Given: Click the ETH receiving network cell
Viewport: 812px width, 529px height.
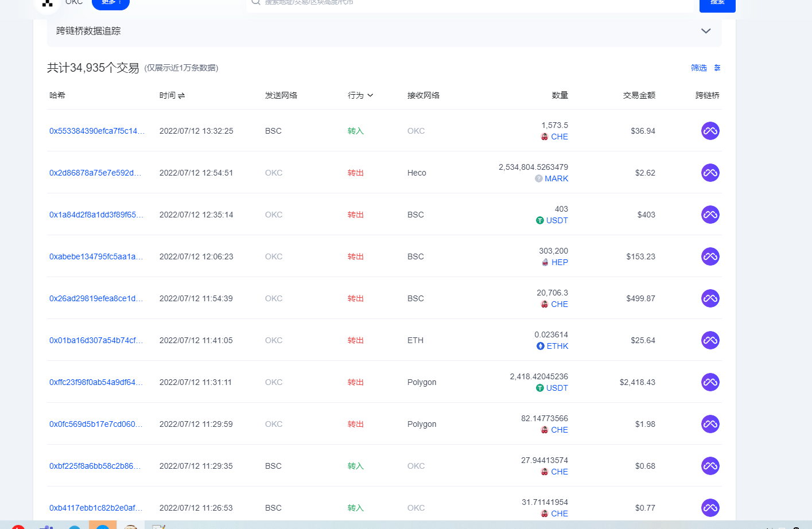Looking at the screenshot, I should coord(415,340).
